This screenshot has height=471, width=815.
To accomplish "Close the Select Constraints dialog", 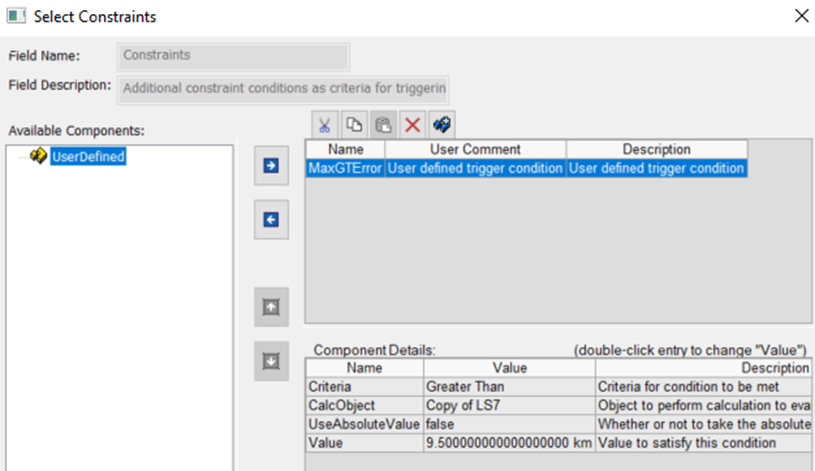I will pos(800,16).
